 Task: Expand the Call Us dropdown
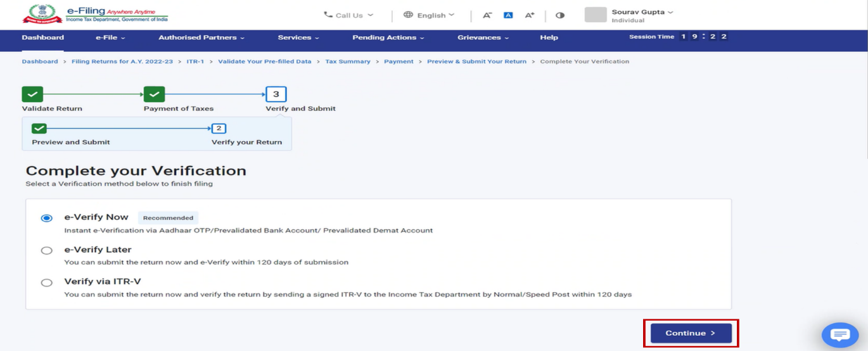tap(348, 15)
